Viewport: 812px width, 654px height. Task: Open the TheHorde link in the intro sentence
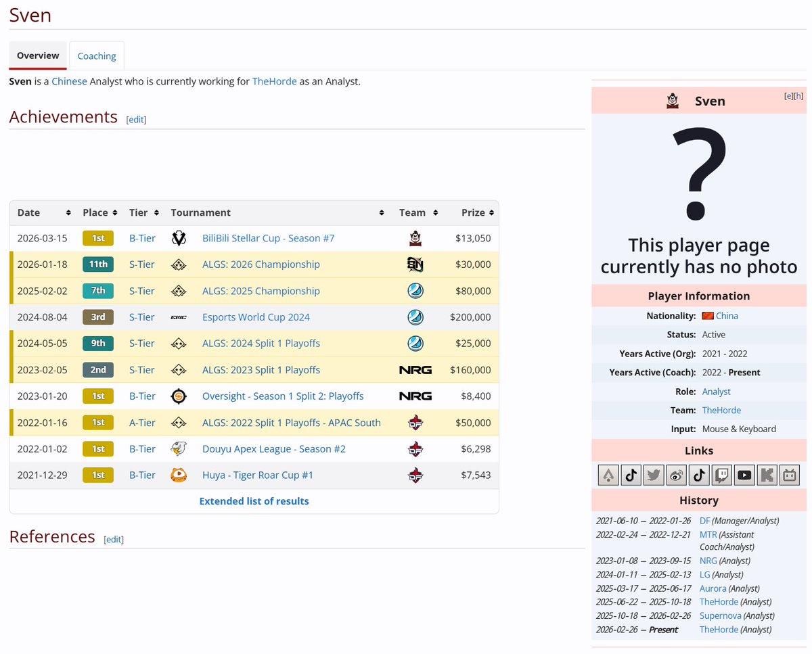tap(274, 81)
